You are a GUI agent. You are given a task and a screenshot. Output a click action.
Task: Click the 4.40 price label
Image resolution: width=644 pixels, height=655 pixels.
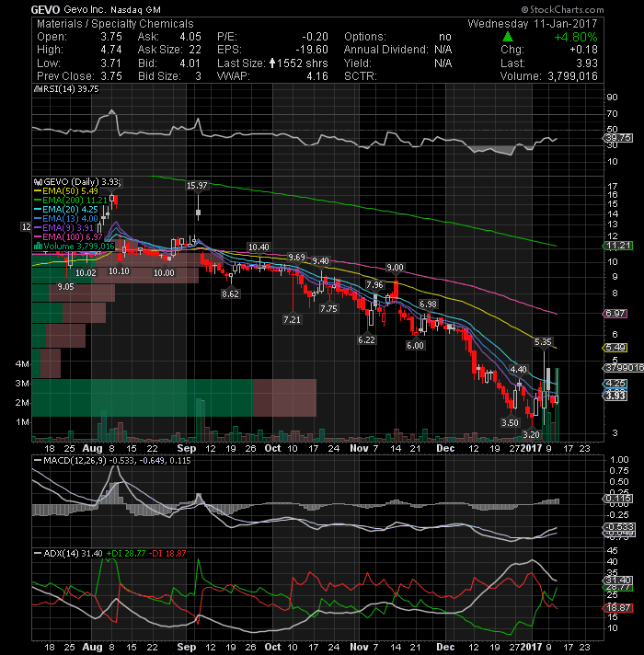tap(518, 369)
